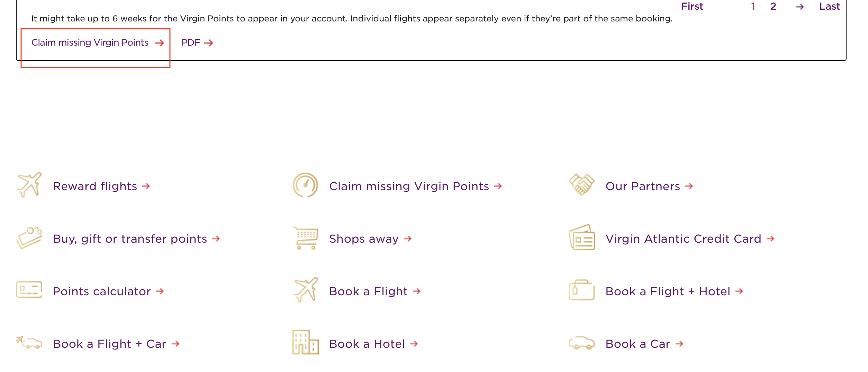
Task: Click the next page arrow in pagination
Action: point(799,7)
